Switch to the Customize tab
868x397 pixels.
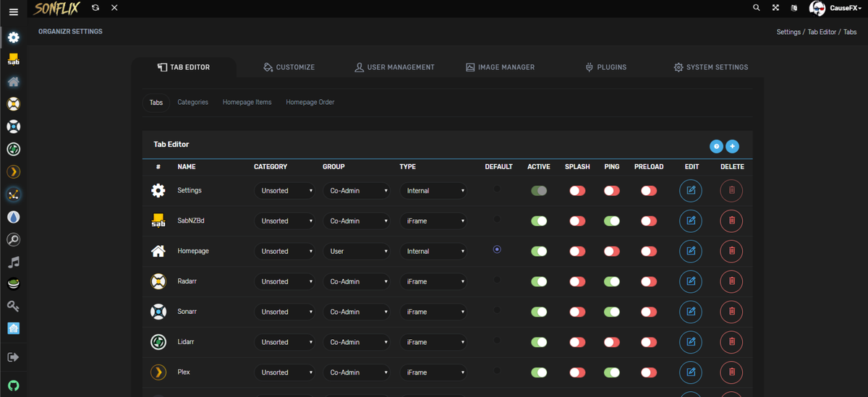(289, 67)
